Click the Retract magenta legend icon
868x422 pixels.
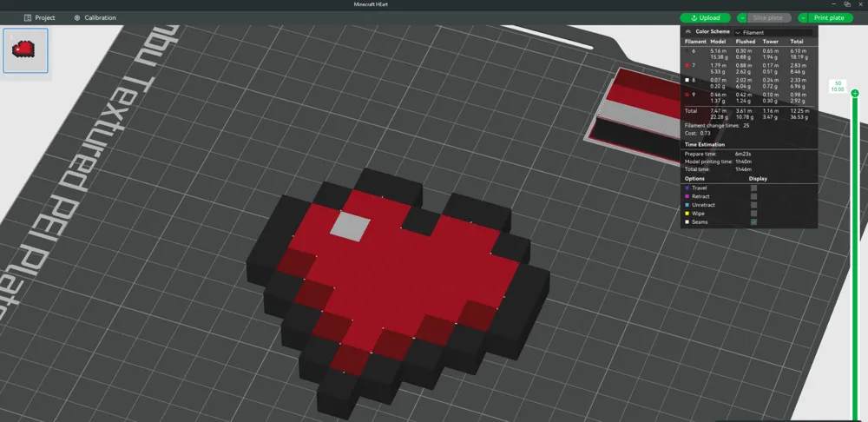point(687,196)
